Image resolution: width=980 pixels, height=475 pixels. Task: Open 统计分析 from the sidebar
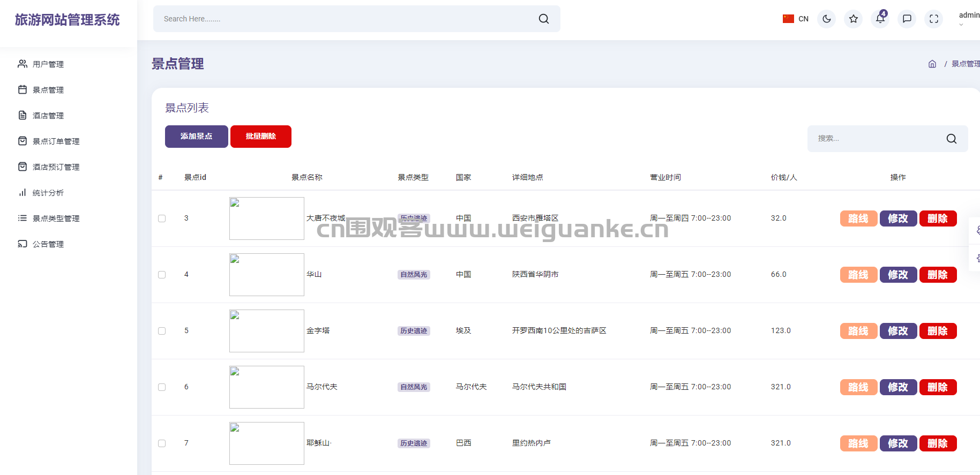pyautogui.click(x=48, y=193)
